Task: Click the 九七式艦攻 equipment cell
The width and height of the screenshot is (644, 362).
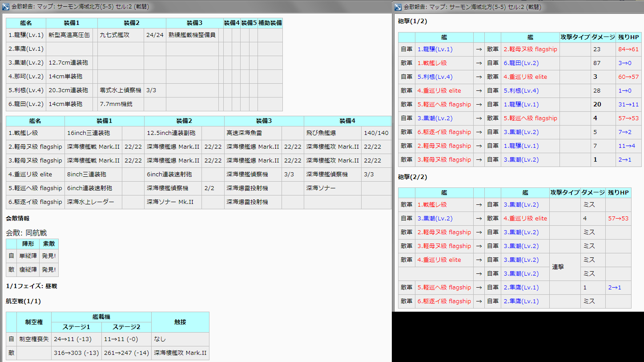Action: click(115, 35)
